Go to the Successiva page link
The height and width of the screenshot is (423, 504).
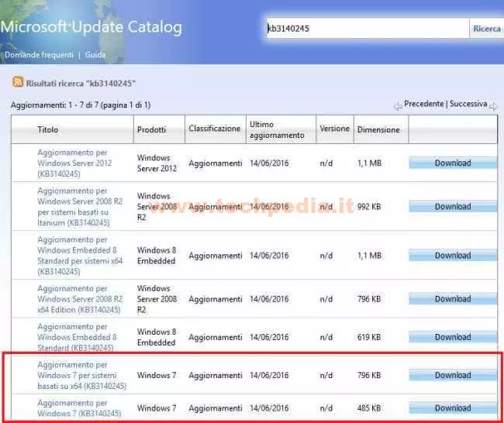[x=468, y=104]
